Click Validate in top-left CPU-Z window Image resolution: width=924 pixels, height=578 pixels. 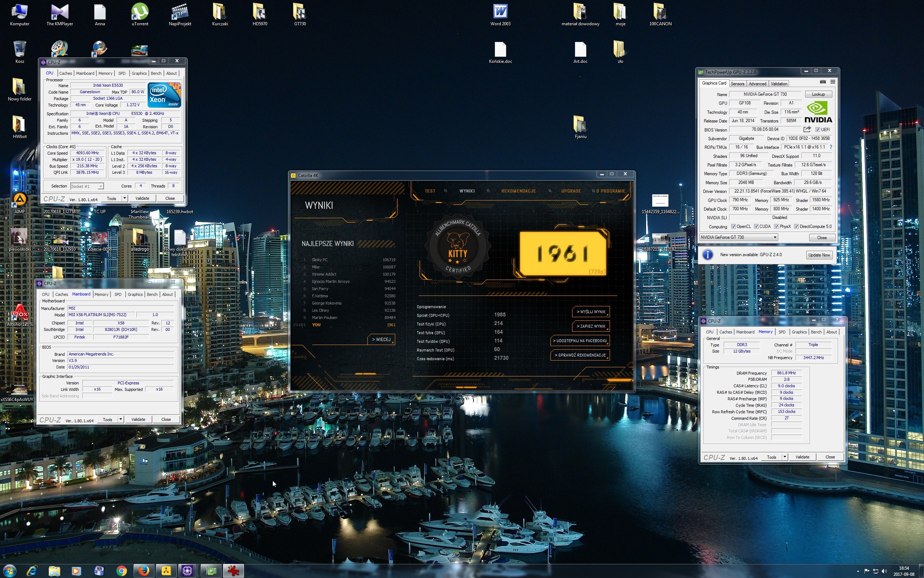(142, 198)
